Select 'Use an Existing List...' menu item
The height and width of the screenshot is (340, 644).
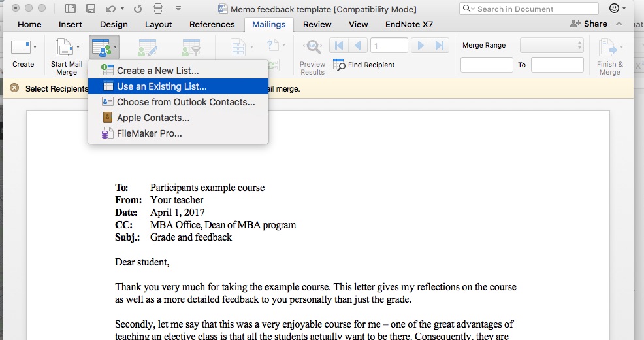[161, 86]
